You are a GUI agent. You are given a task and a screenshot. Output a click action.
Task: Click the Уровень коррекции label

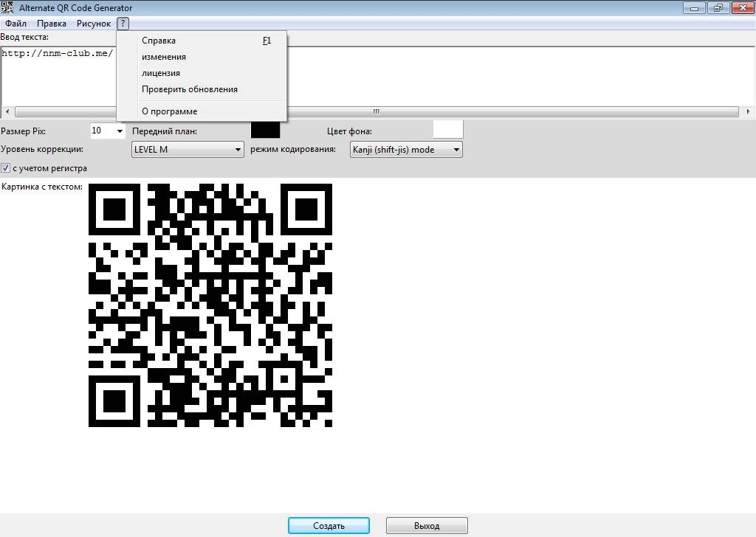42,149
